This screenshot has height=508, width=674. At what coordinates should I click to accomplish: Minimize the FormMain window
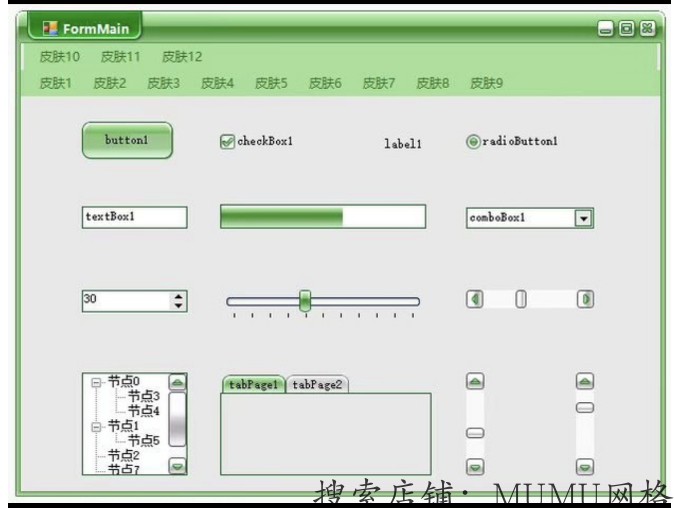pyautogui.click(x=605, y=29)
